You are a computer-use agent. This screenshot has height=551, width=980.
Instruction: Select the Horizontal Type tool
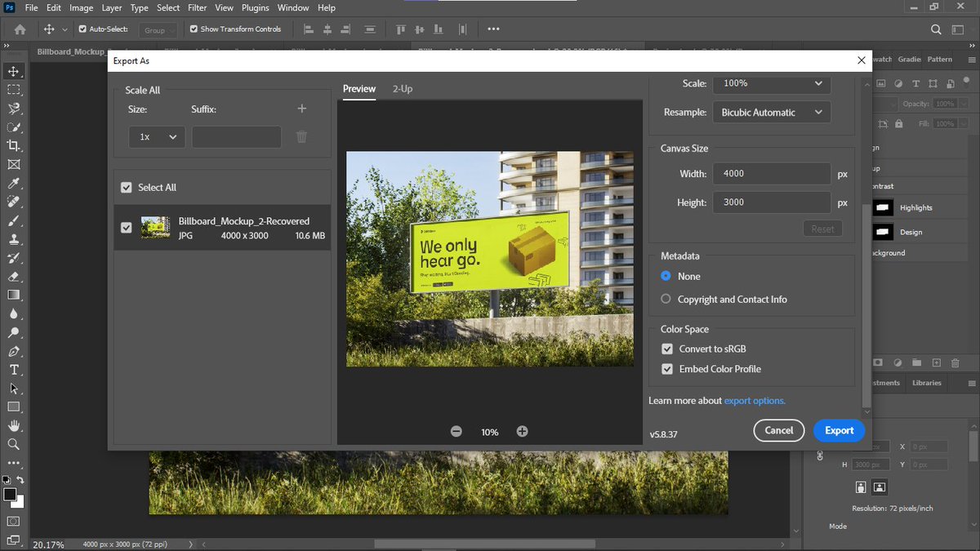(13, 369)
